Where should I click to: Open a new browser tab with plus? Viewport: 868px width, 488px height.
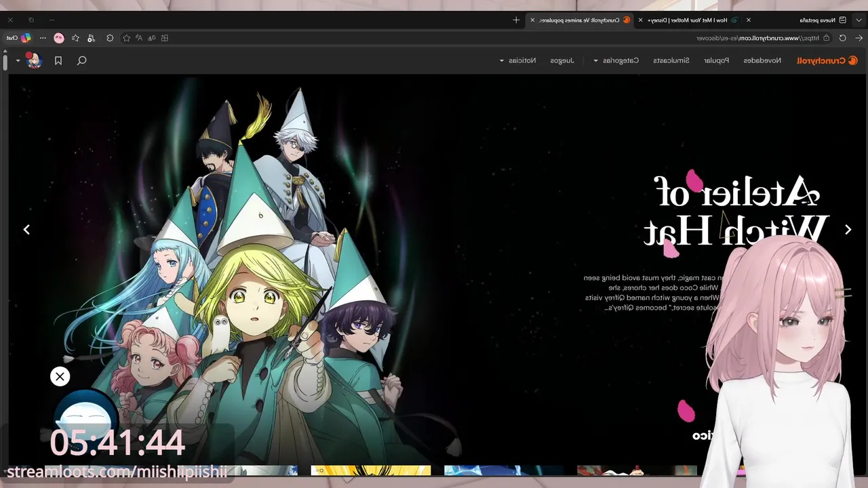516,20
